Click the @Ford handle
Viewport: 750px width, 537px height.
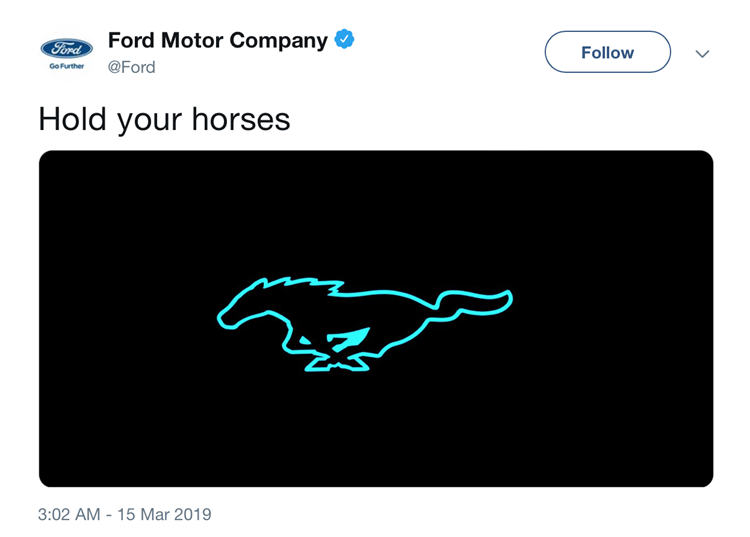tap(132, 67)
